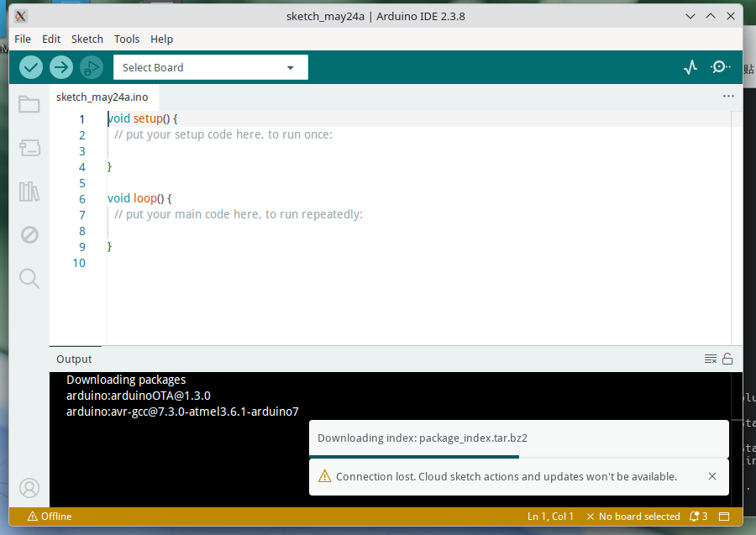Open the Serial Plotter

click(690, 67)
